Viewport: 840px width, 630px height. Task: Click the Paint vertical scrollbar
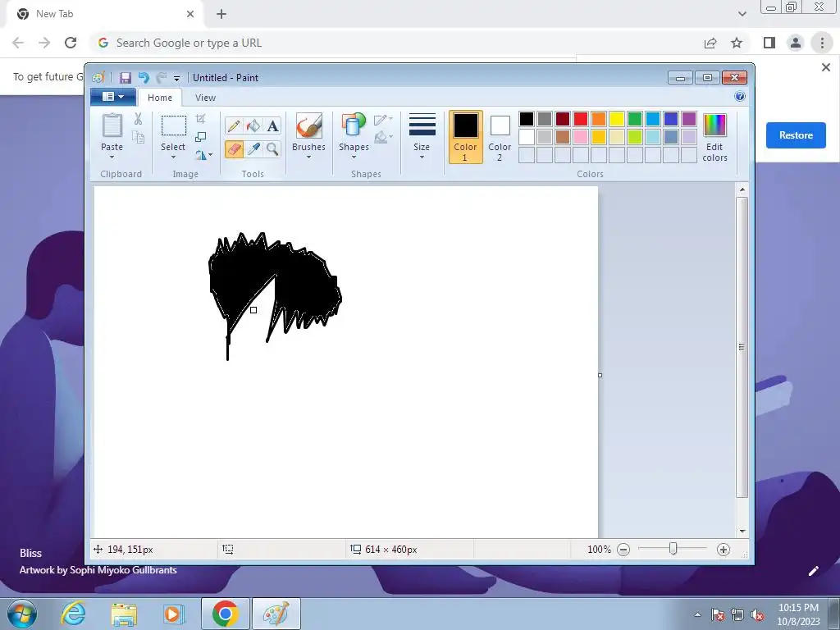pos(742,347)
